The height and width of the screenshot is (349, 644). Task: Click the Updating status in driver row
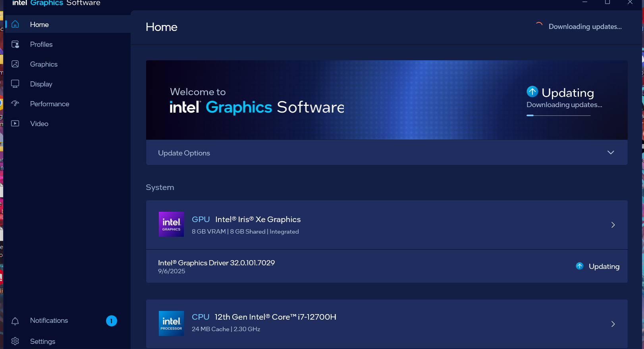pyautogui.click(x=604, y=267)
